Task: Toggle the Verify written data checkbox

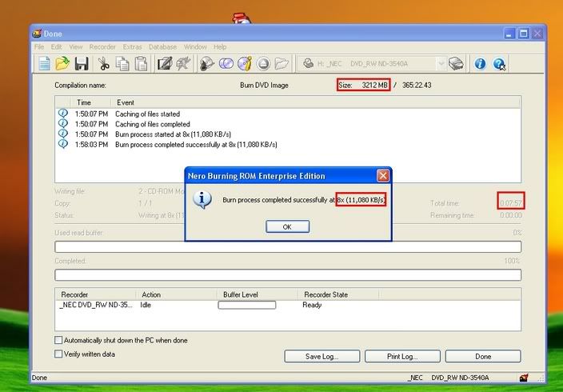Action: tap(58, 354)
